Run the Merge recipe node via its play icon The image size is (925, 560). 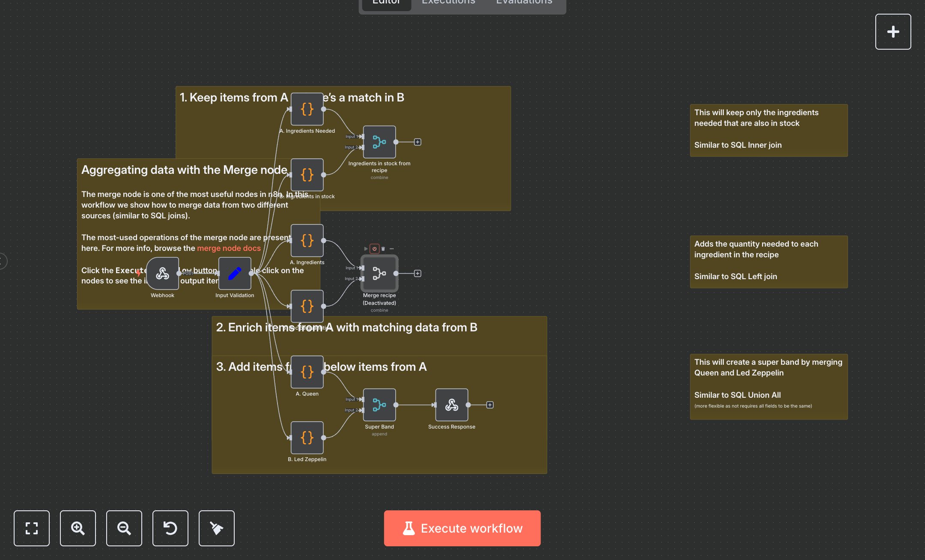[365, 248]
